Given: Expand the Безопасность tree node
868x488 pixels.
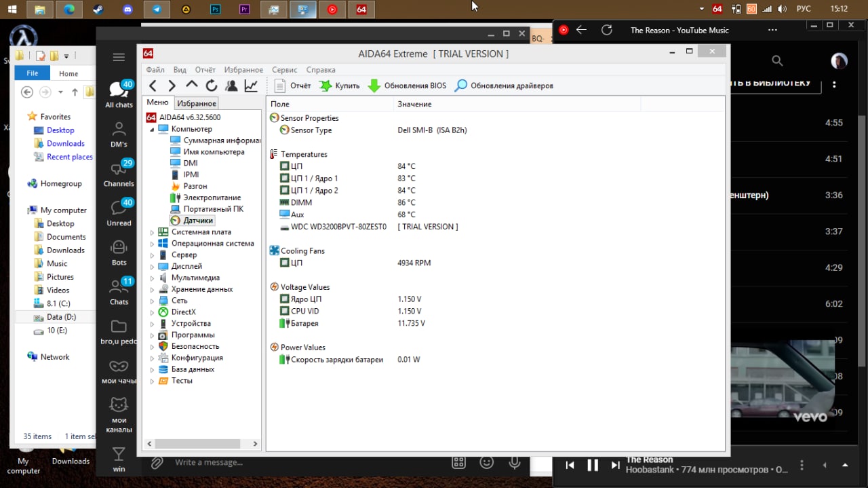Looking at the screenshot, I should tap(152, 347).
